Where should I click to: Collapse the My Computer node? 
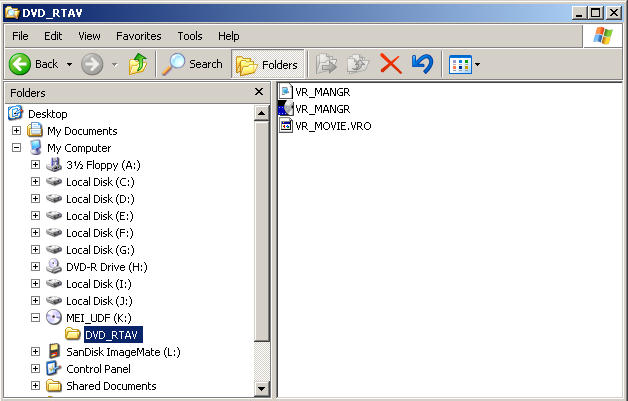tap(16, 147)
